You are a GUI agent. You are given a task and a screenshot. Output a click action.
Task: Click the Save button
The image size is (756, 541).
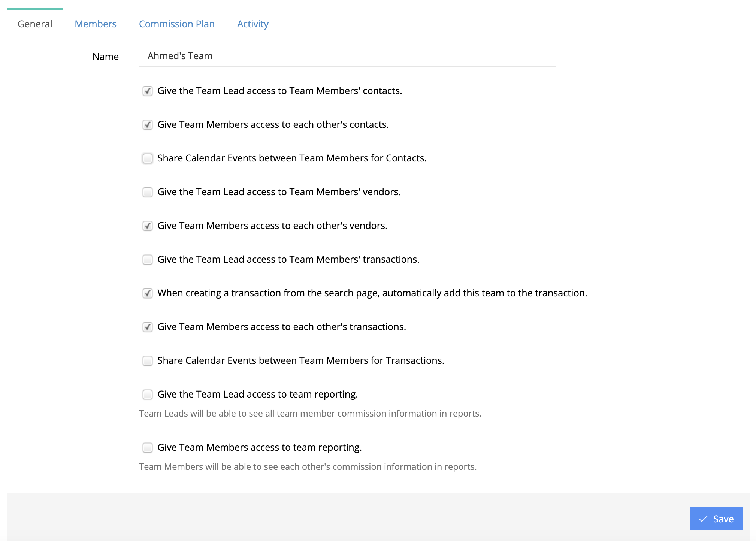[716, 519]
